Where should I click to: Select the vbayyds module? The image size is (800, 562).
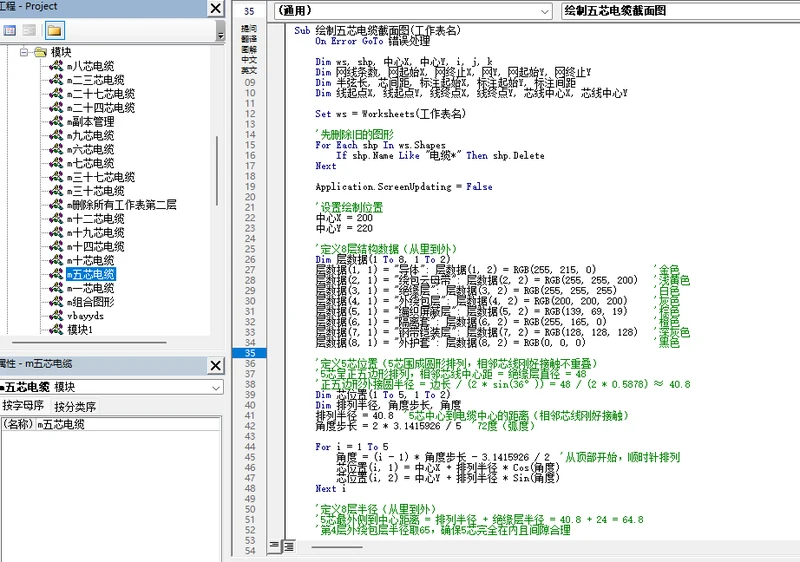point(85,316)
